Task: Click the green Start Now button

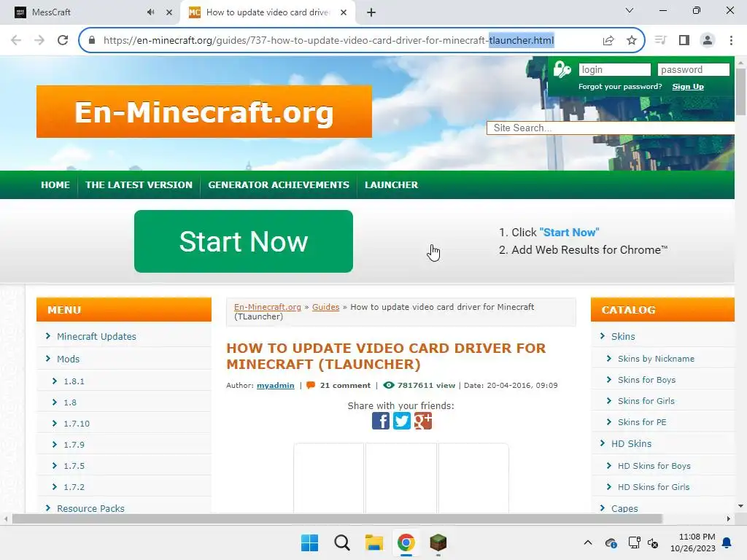Action: tap(244, 241)
